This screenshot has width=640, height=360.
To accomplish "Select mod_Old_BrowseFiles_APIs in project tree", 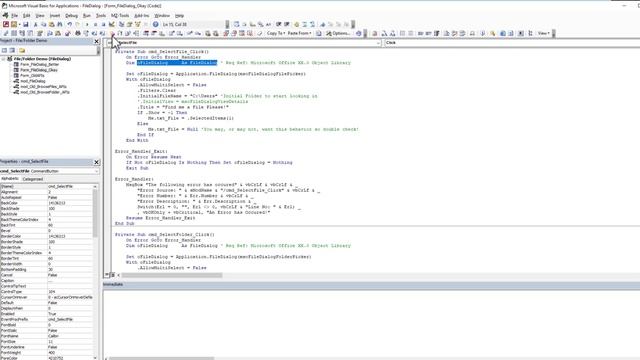I will [43, 87].
